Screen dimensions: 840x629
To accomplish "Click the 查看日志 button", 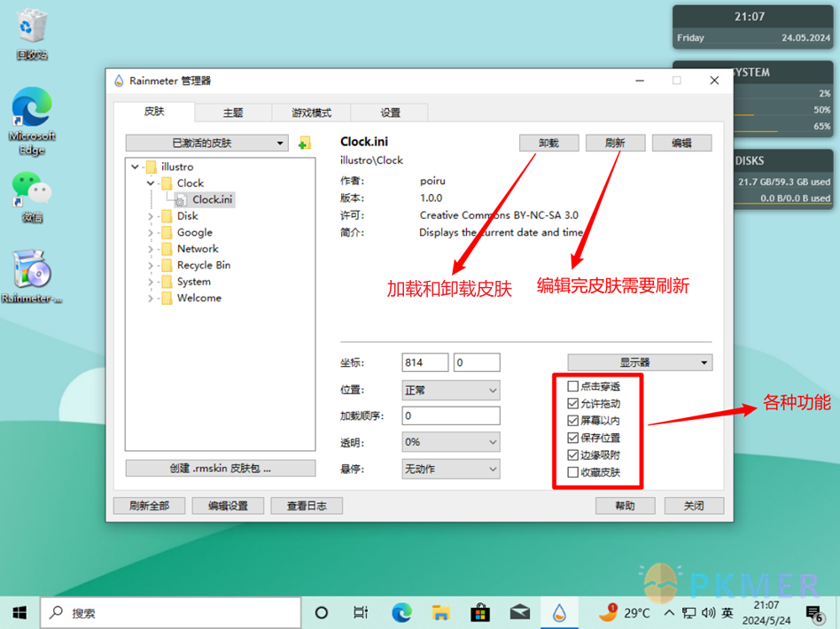I will coord(307,506).
